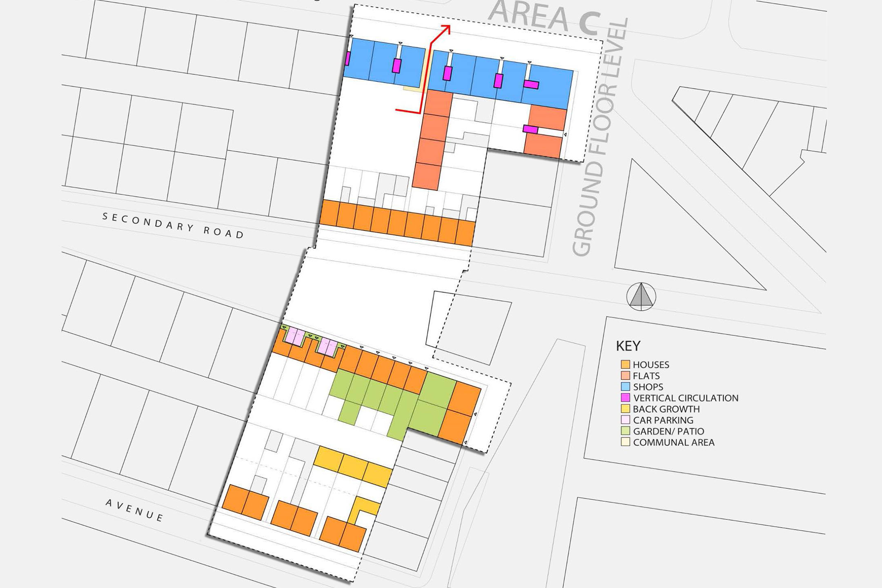The height and width of the screenshot is (588, 882).
Task: Click the COMMUNAL AREA label in key
Action: (x=674, y=442)
